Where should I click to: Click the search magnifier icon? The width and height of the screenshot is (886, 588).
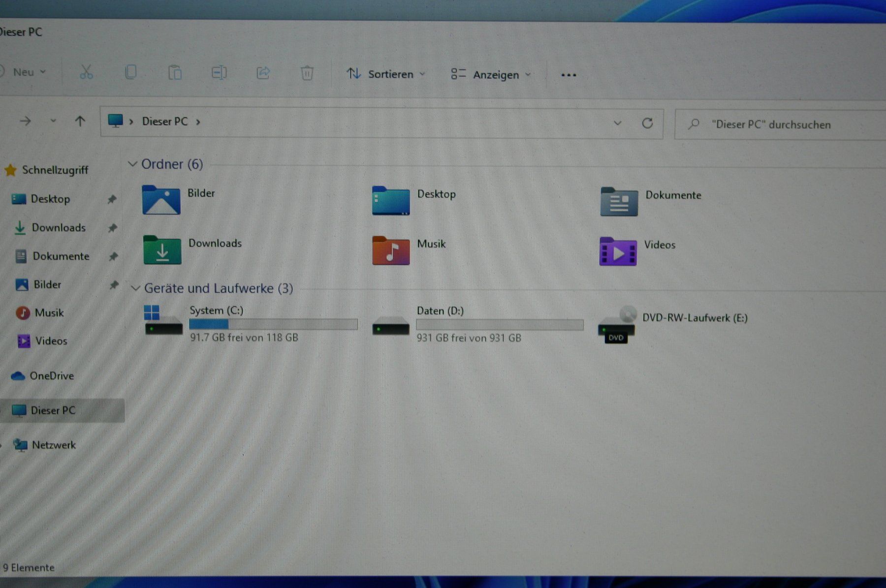click(694, 124)
